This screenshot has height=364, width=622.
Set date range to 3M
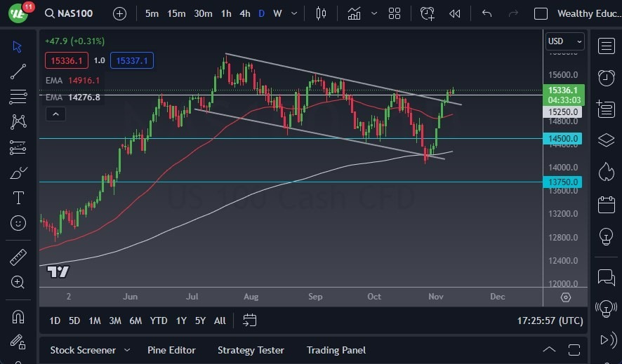coord(115,321)
